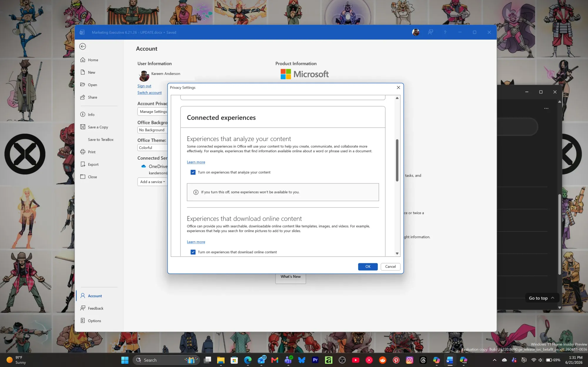The width and height of the screenshot is (588, 367).
Task: Open the Print page
Action: coord(91,152)
